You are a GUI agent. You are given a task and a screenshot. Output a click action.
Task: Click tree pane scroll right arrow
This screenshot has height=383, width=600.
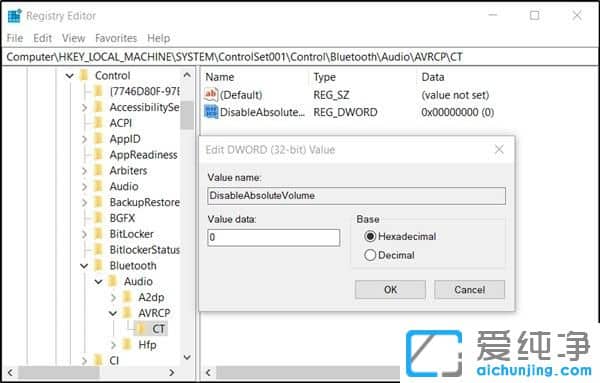(x=172, y=372)
